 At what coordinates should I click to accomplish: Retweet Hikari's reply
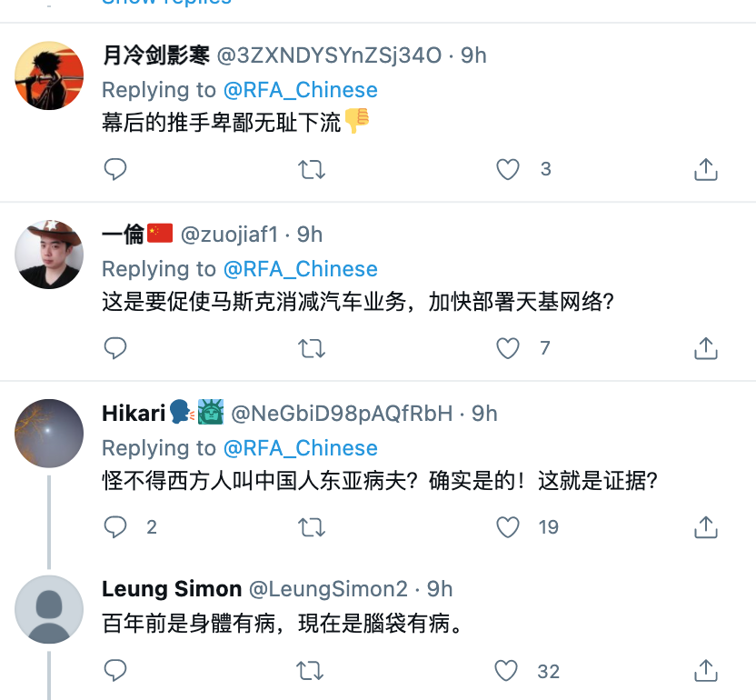coord(312,527)
